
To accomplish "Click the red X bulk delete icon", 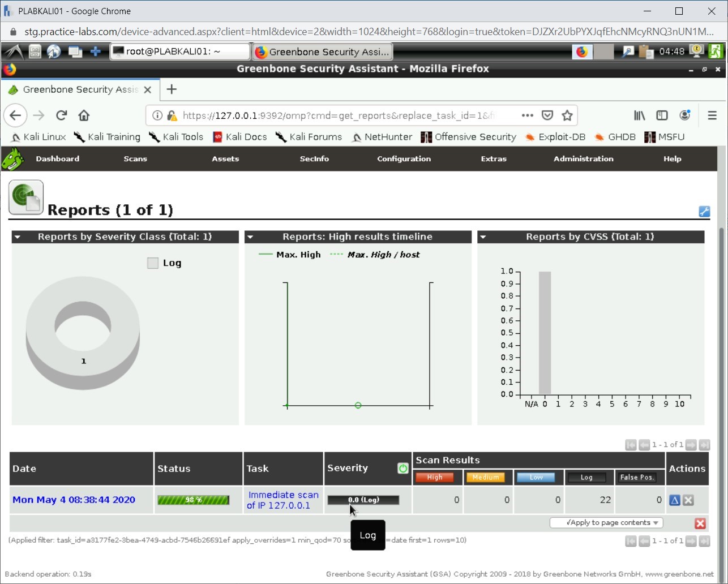I will tap(700, 523).
